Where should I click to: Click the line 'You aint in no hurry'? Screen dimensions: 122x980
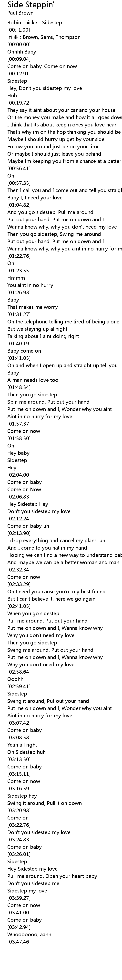pyautogui.click(x=30, y=285)
